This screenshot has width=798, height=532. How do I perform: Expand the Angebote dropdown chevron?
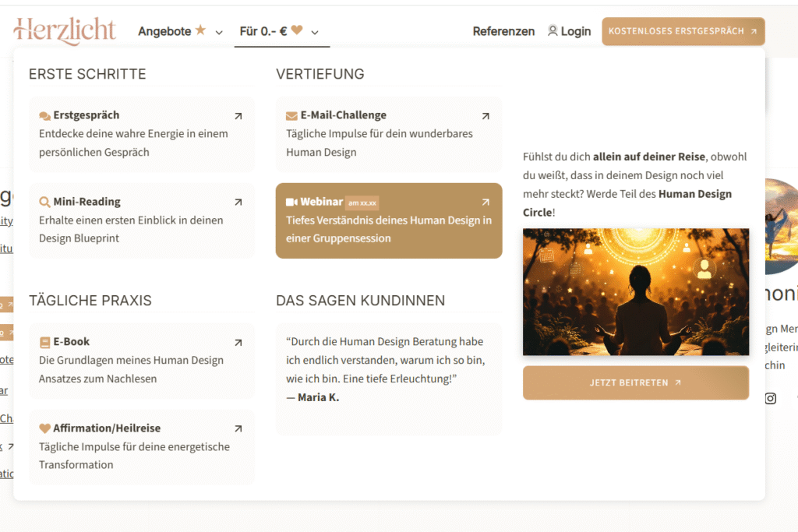tap(219, 33)
